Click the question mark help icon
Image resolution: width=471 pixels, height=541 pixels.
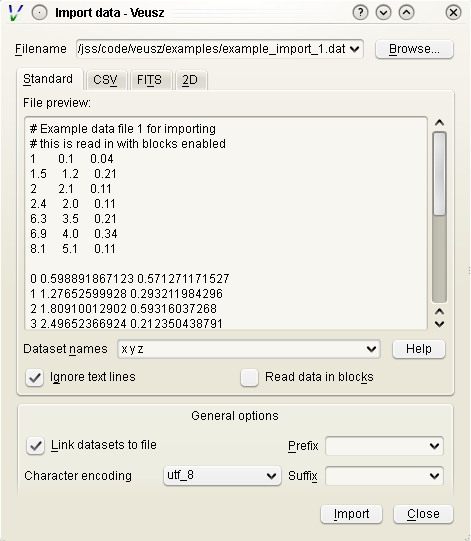point(360,13)
